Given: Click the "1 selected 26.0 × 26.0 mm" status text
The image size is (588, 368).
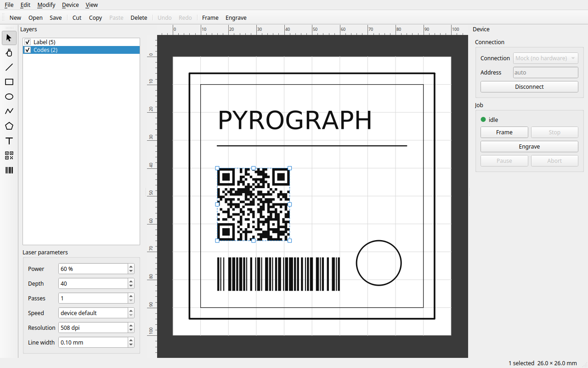Looking at the screenshot, I should tap(542, 363).
